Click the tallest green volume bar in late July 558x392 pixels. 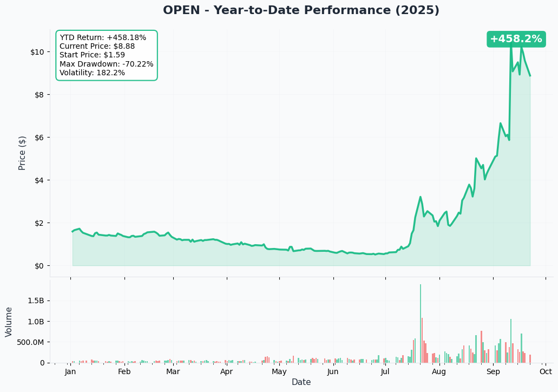tap(421, 324)
